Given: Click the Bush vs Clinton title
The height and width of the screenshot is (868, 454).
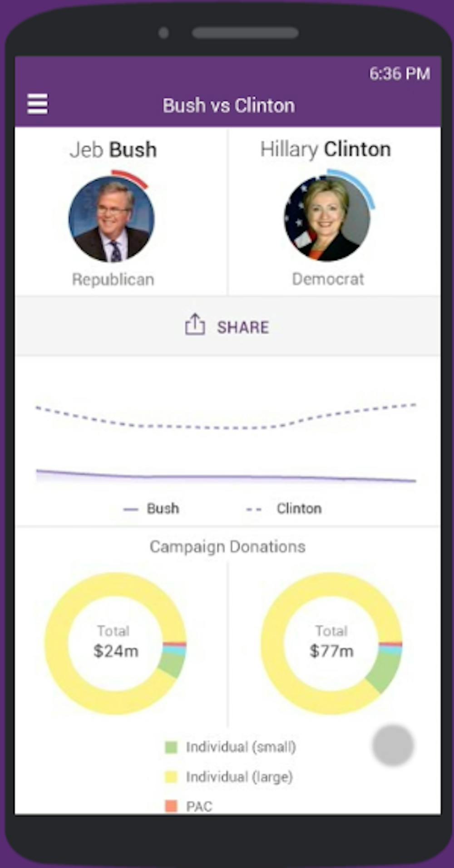Looking at the screenshot, I should (x=229, y=105).
